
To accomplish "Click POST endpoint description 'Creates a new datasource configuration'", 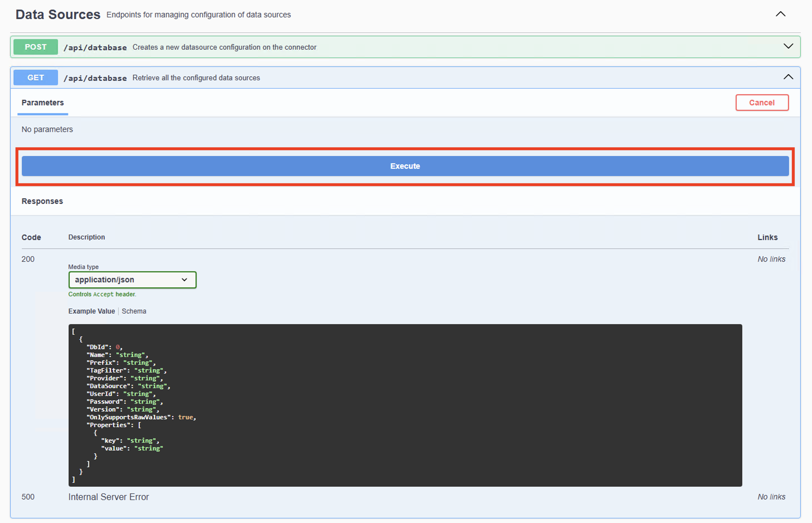I will pos(224,47).
